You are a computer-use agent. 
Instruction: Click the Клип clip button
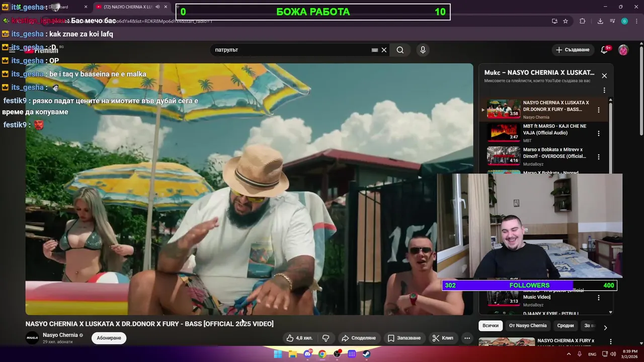point(443,338)
